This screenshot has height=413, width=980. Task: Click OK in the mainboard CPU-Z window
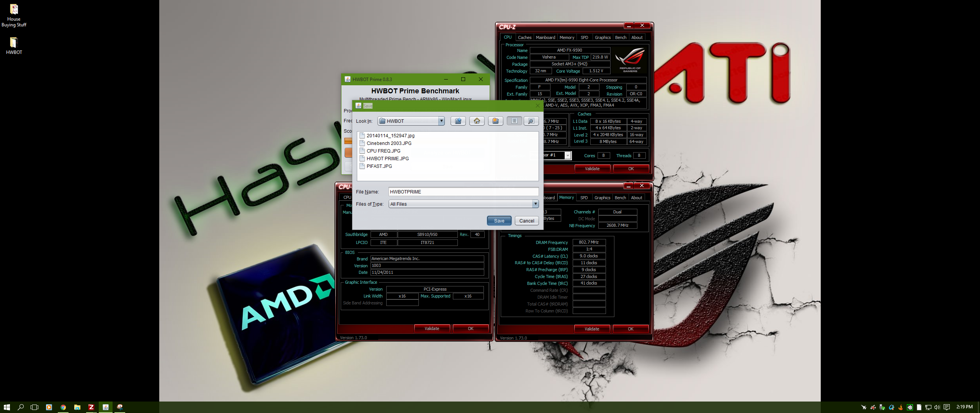[470, 328]
